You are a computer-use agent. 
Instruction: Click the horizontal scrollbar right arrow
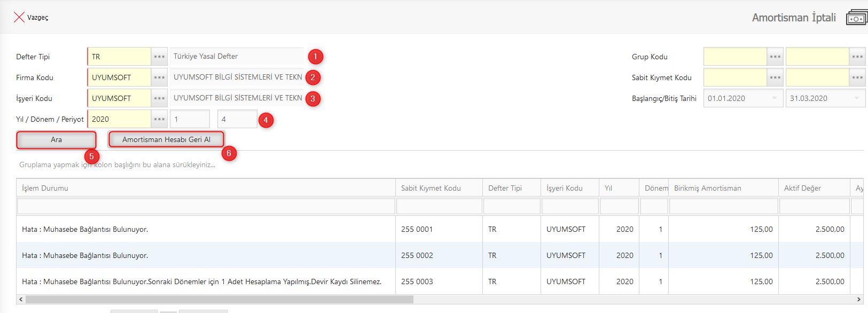click(x=859, y=300)
